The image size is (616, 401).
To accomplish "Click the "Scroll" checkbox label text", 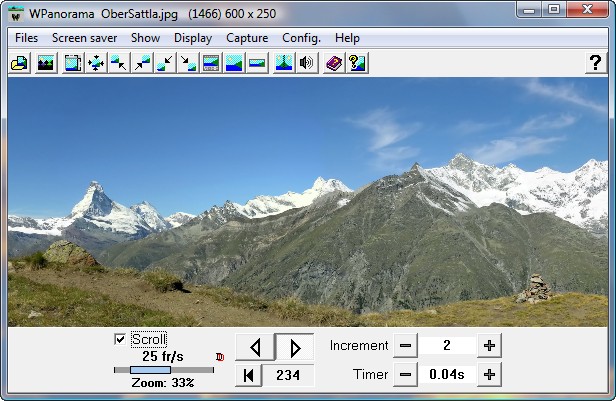I will 149,339.
